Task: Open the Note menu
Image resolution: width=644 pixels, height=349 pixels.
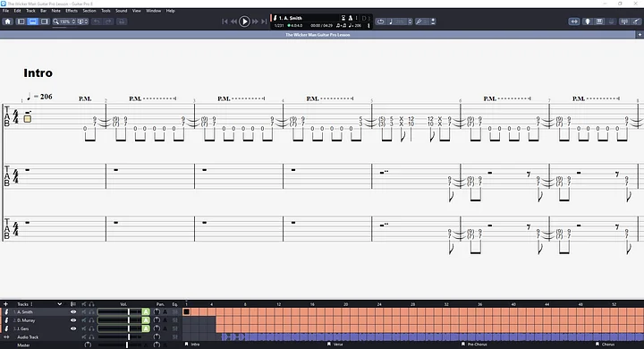Action: [55, 11]
